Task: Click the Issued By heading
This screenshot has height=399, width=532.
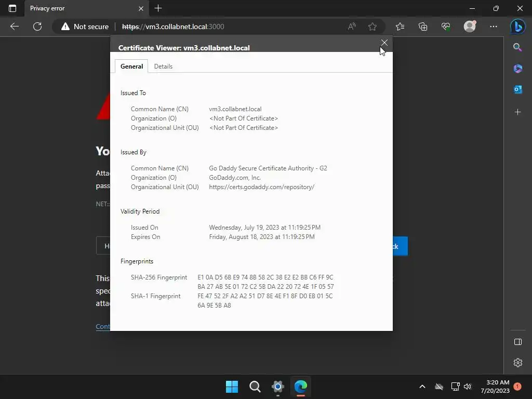Action: tap(134, 152)
